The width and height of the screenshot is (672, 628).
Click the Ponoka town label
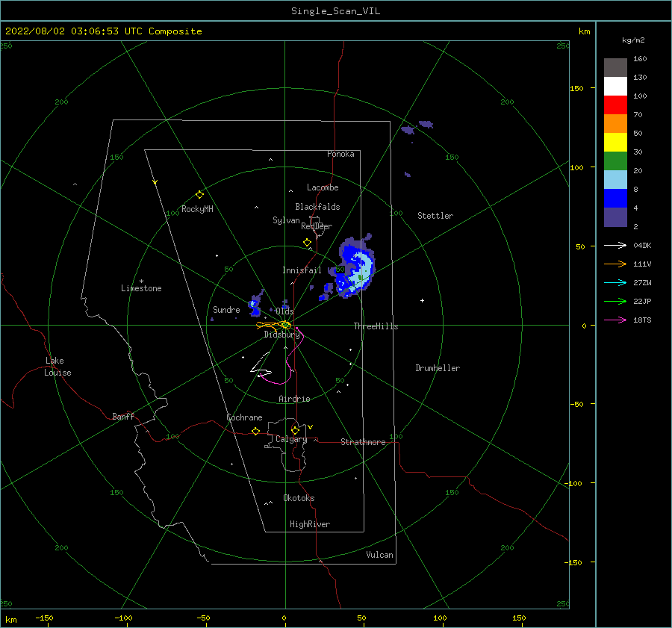tap(340, 154)
